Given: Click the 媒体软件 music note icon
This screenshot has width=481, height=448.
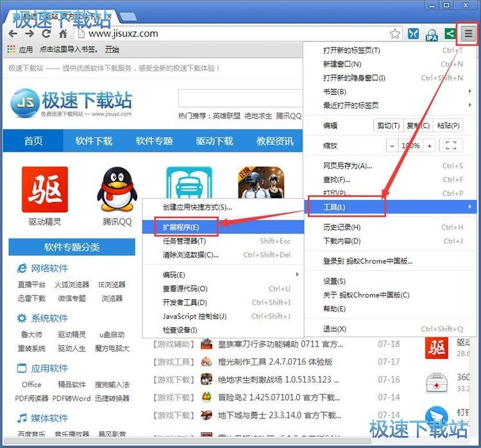Looking at the screenshot, I should click(22, 418).
